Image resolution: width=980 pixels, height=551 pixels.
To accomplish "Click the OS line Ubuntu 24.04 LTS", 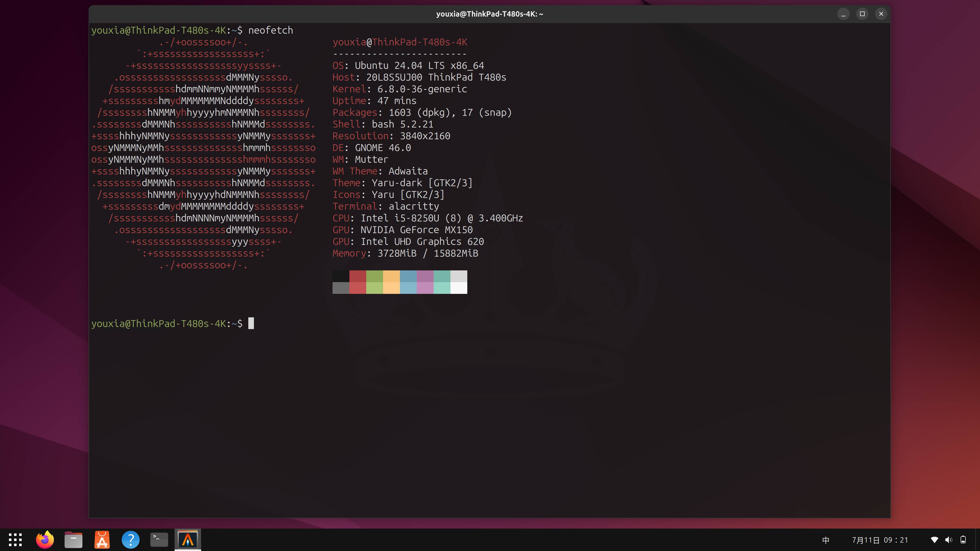I will pyautogui.click(x=408, y=66).
